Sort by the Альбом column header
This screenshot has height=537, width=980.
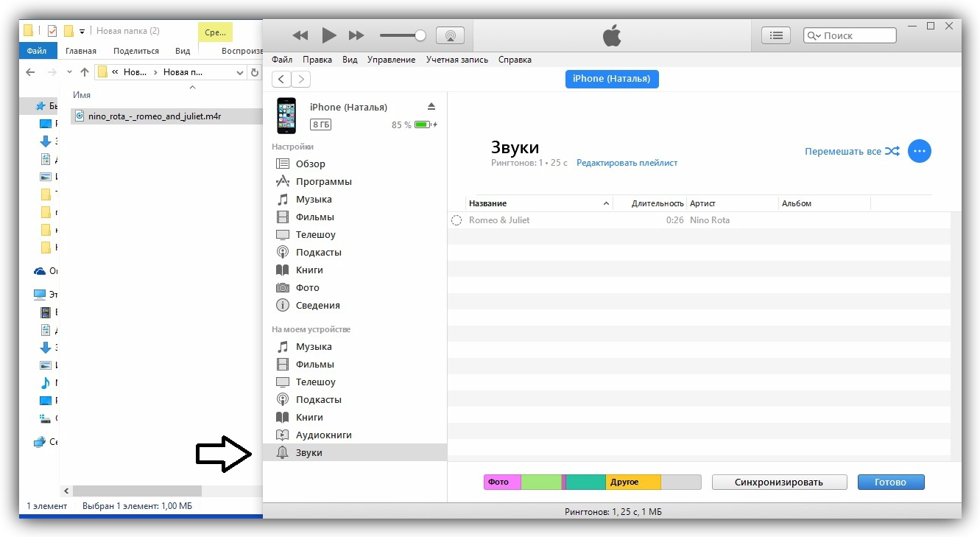pos(825,203)
